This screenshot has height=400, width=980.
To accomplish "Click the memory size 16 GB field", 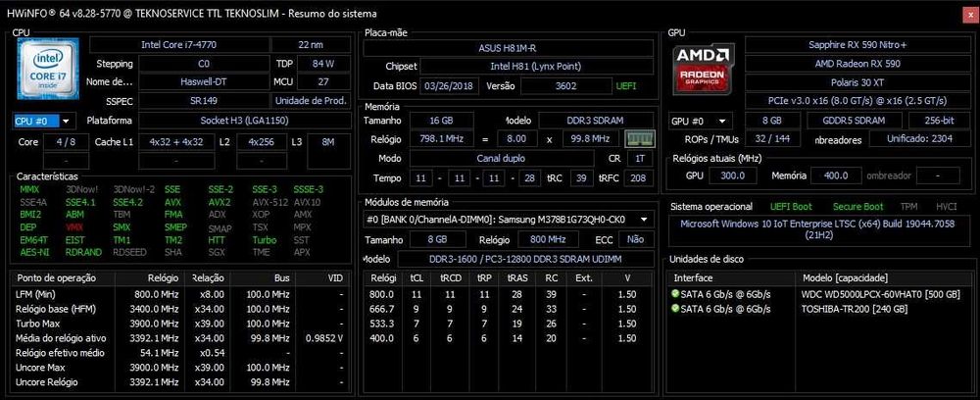I will 441,121.
